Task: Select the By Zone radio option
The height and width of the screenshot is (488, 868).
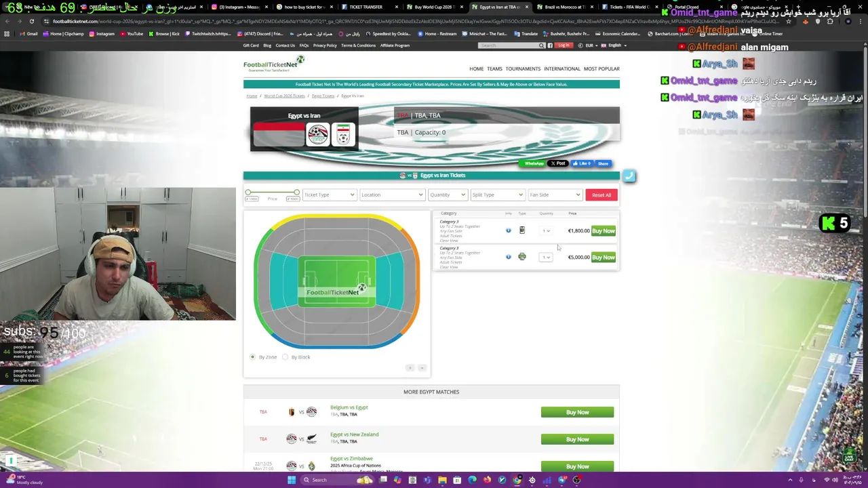Action: (252, 357)
